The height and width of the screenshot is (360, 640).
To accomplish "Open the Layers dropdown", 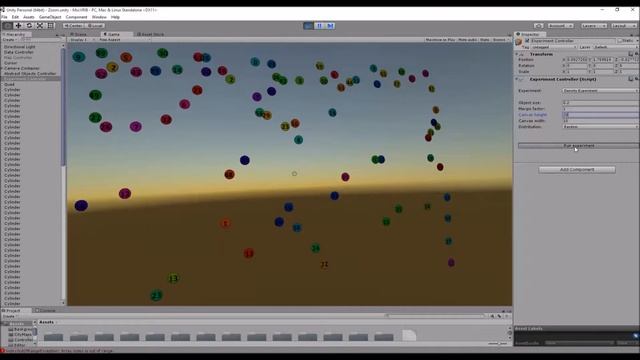I will click(594, 26).
